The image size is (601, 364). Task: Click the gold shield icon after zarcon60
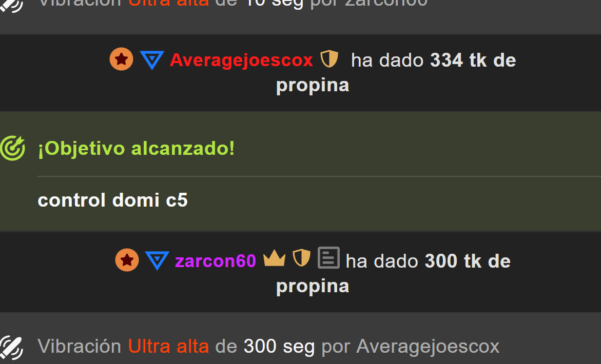pos(302,257)
